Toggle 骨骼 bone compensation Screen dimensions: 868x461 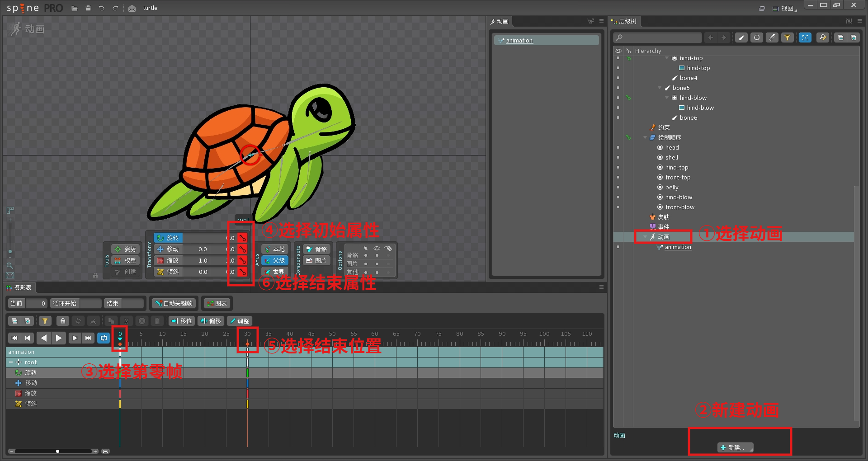317,249
